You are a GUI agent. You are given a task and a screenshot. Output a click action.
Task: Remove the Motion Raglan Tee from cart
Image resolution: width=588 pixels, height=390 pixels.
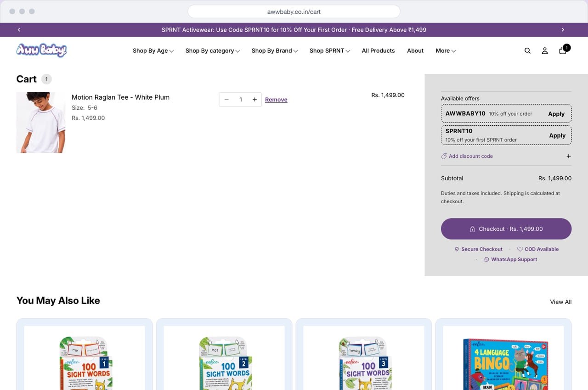pos(276,100)
